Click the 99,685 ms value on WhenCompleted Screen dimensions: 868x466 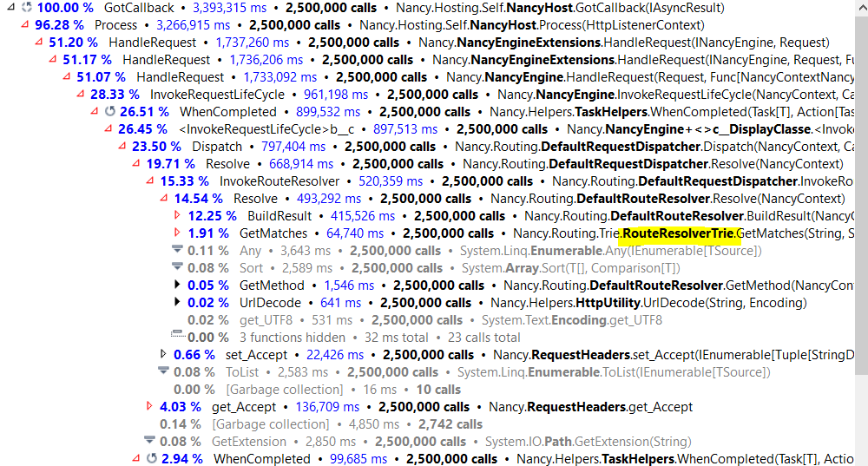coord(358,459)
